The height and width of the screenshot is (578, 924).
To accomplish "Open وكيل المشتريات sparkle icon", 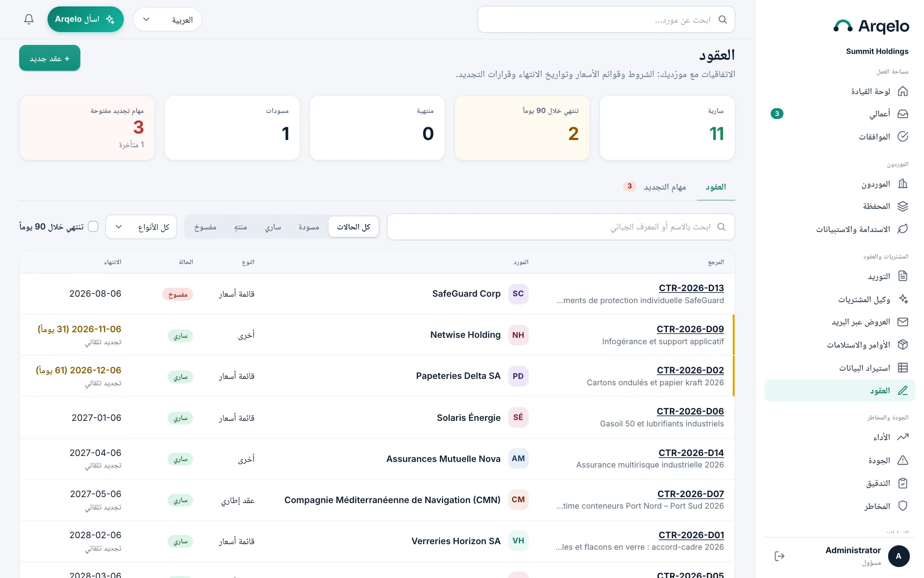I will (x=903, y=299).
